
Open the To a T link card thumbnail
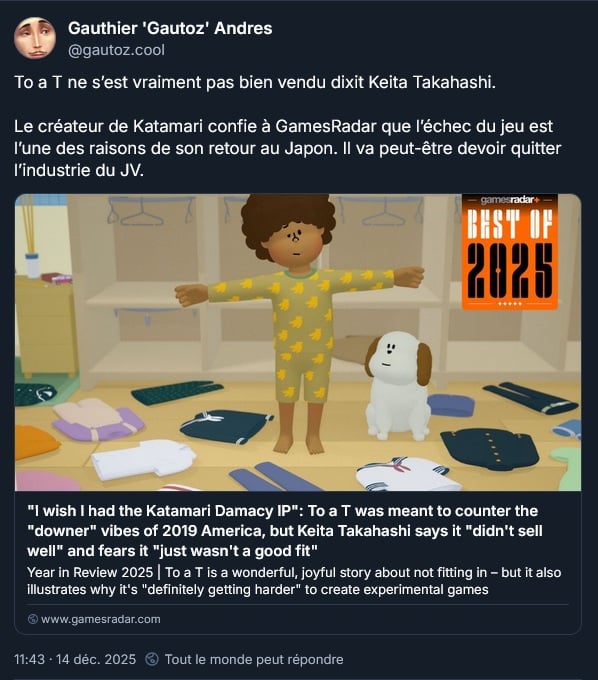[298, 343]
